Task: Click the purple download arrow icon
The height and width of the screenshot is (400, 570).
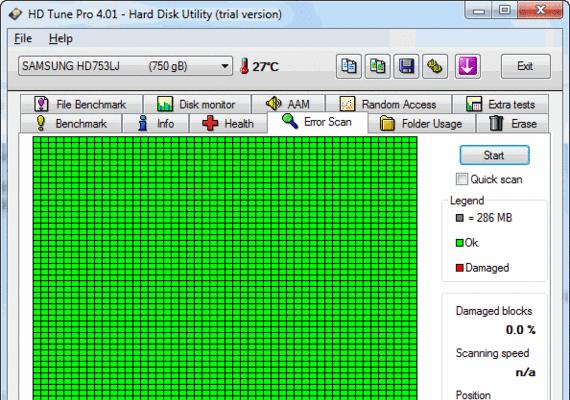Action: click(x=467, y=66)
